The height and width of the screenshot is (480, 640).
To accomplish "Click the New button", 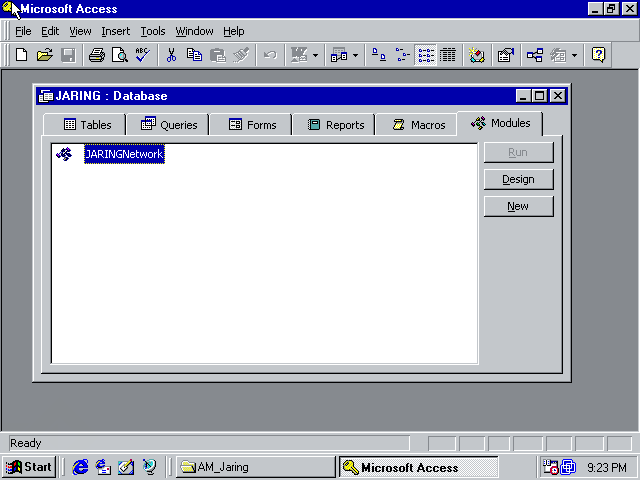I will [x=518, y=206].
